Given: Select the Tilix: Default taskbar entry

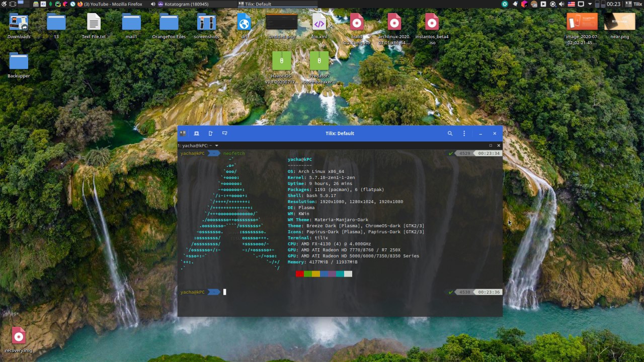Looking at the screenshot, I should point(277,4).
